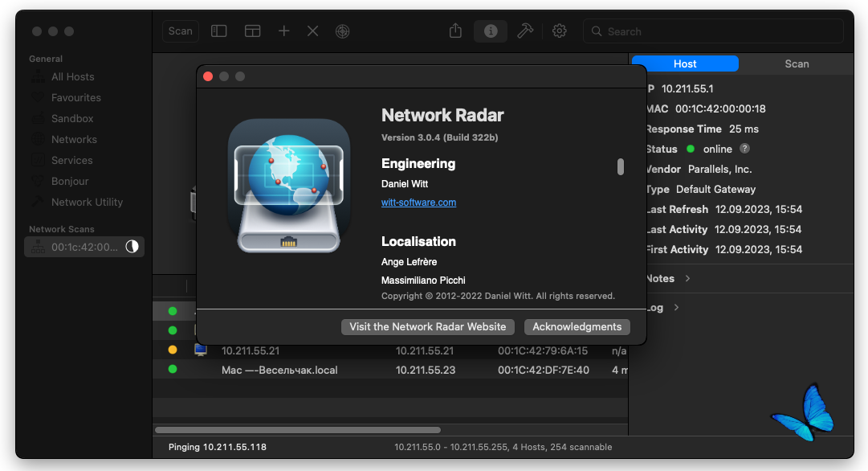Click the scan progress half-circle icon
The width and height of the screenshot is (868, 471).
(132, 247)
